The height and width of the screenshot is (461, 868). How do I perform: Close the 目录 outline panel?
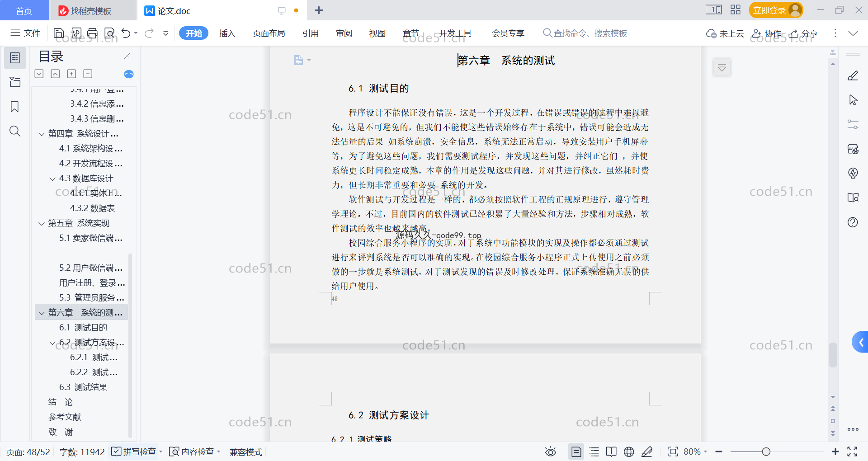(x=127, y=56)
